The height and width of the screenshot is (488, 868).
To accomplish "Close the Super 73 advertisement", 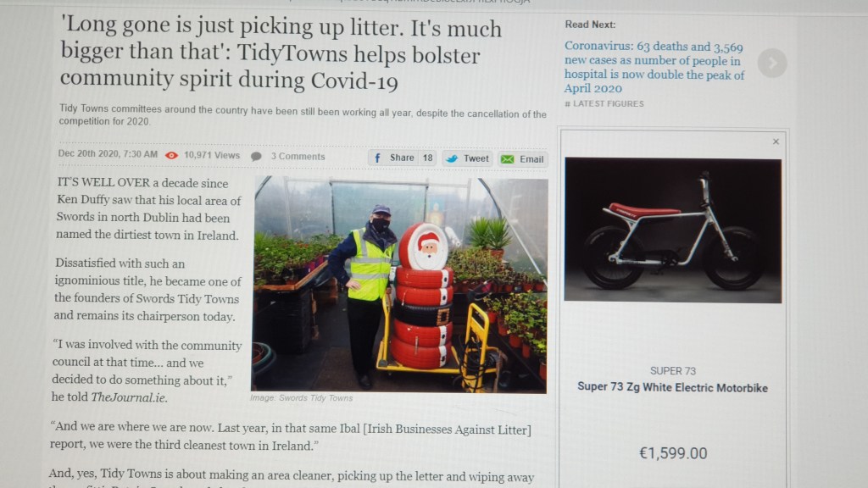I will pos(776,141).
